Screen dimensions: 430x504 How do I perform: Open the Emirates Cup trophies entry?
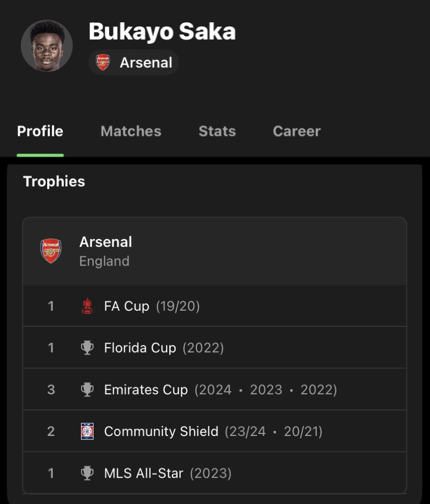pyautogui.click(x=214, y=389)
